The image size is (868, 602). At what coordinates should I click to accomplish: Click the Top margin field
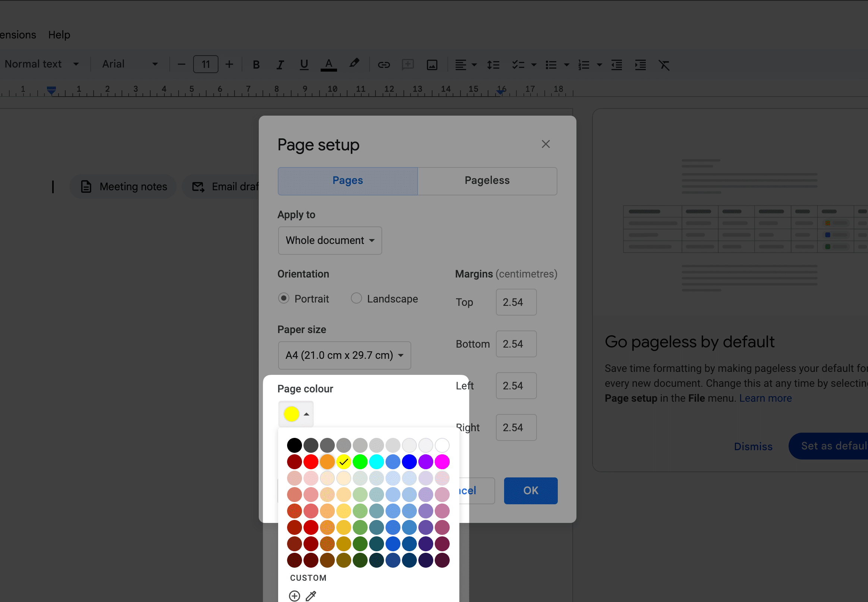coord(516,302)
